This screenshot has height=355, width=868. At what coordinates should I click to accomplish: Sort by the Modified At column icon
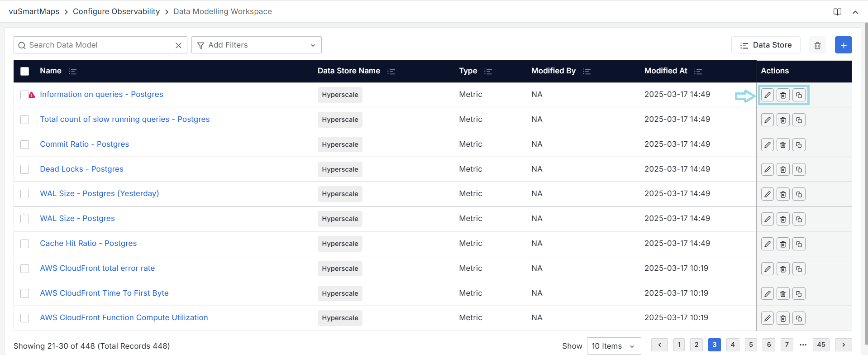point(698,71)
